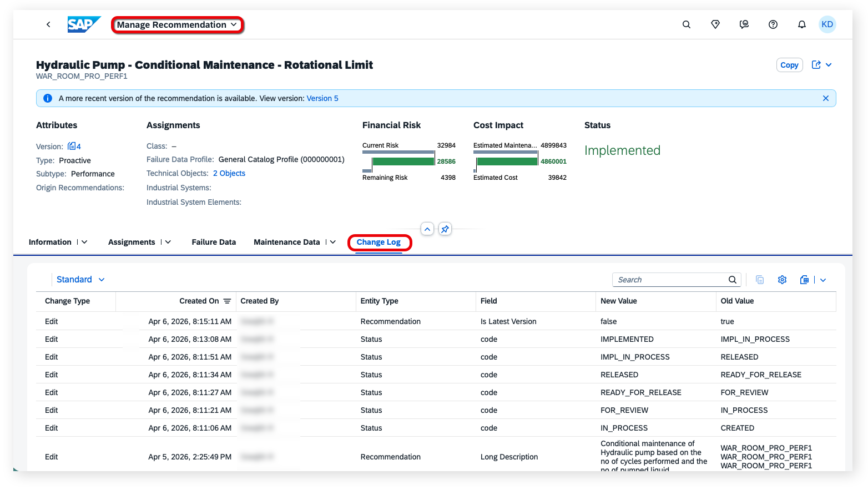Click the table copy icon
This screenshot has height=490, width=868.
(x=760, y=280)
